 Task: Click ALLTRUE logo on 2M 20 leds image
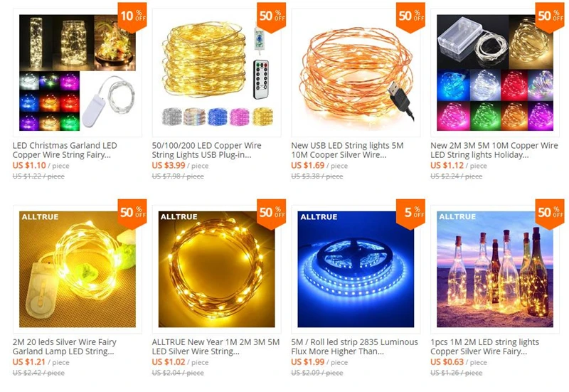click(40, 217)
